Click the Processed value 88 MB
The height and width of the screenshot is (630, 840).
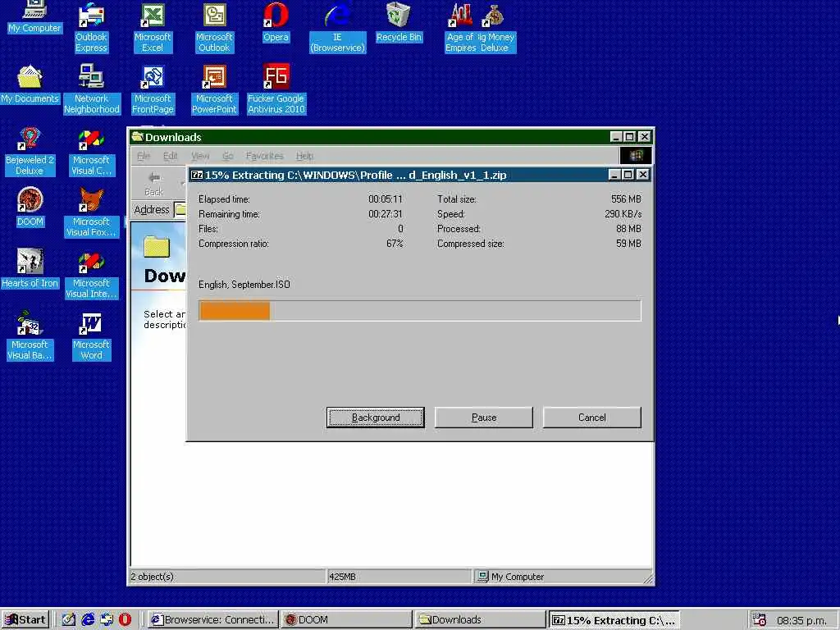[628, 229]
